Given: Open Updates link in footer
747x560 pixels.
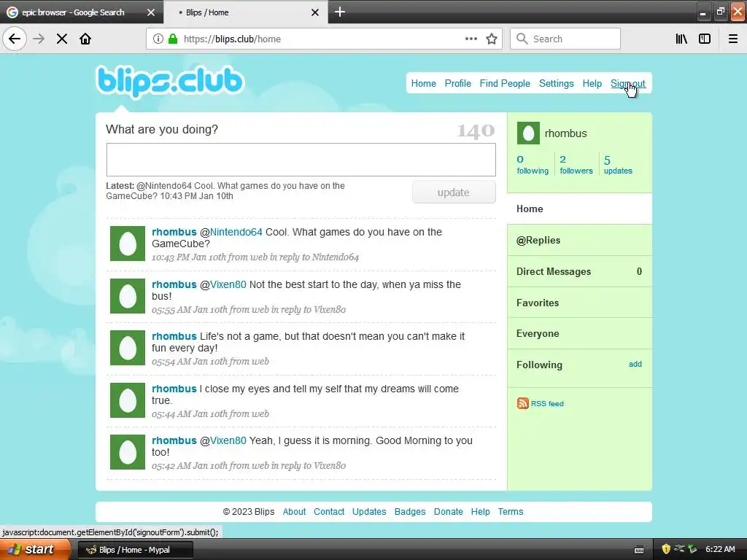Looking at the screenshot, I should 369,511.
